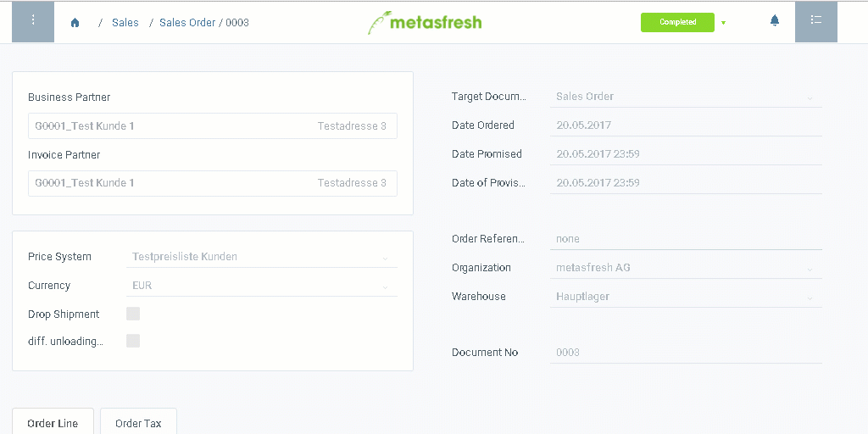Open the Price System dropdown
The height and width of the screenshot is (434, 868).
tap(262, 257)
